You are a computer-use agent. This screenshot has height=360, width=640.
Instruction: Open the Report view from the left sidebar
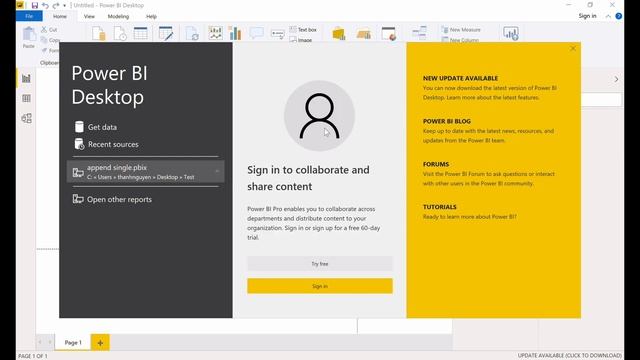[27, 78]
